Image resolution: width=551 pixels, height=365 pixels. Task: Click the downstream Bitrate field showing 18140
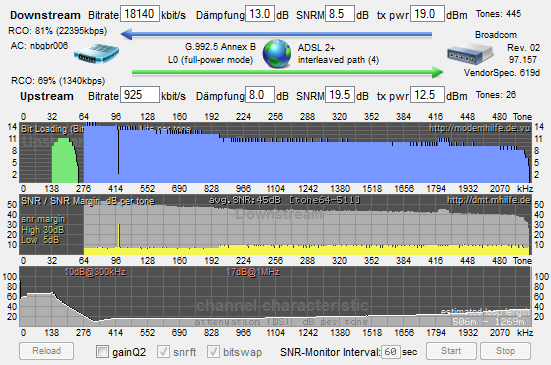[140, 14]
